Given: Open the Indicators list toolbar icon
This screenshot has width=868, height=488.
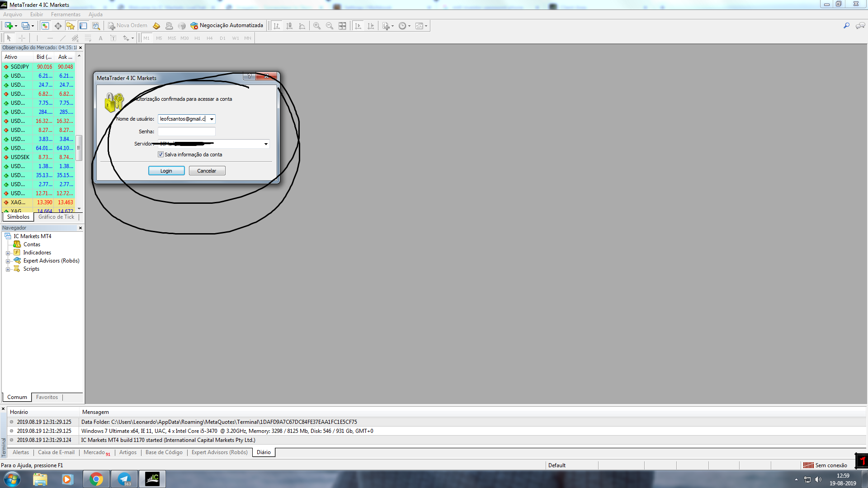Looking at the screenshot, I should click(x=387, y=26).
